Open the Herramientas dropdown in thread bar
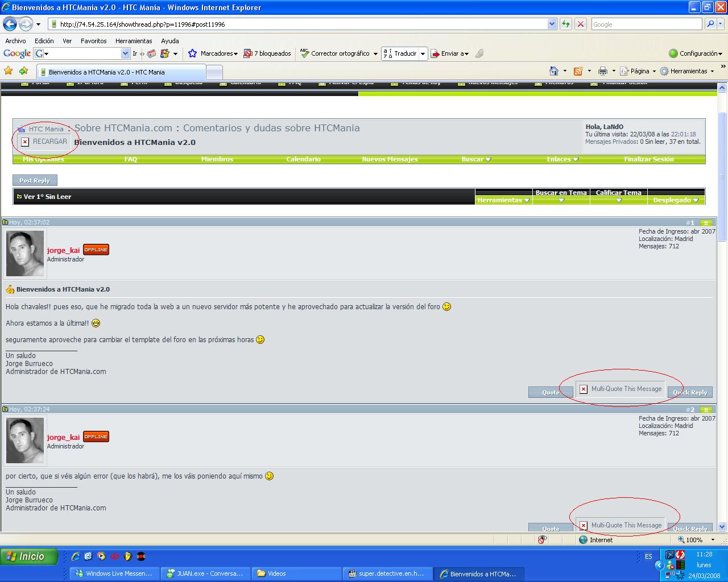Screen dimensions: 728x582 click(503, 200)
